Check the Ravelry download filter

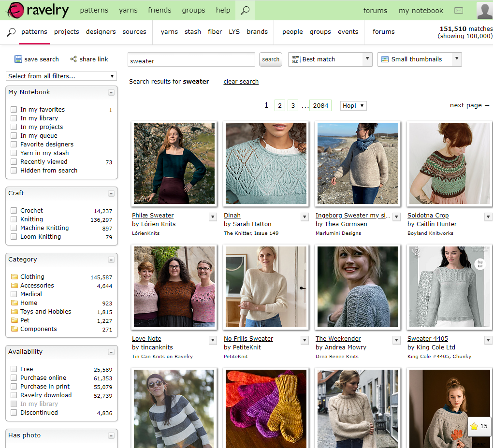(x=14, y=395)
